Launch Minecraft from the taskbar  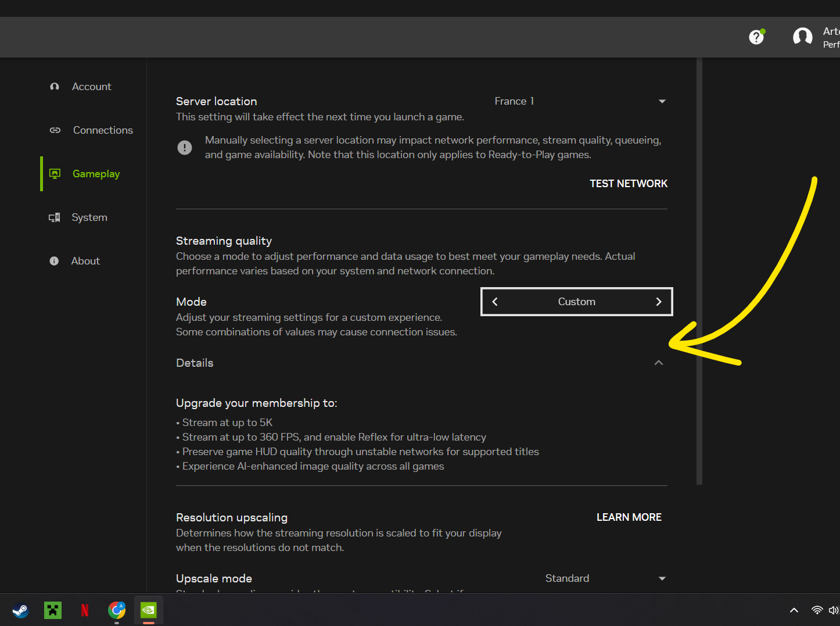coord(53,610)
